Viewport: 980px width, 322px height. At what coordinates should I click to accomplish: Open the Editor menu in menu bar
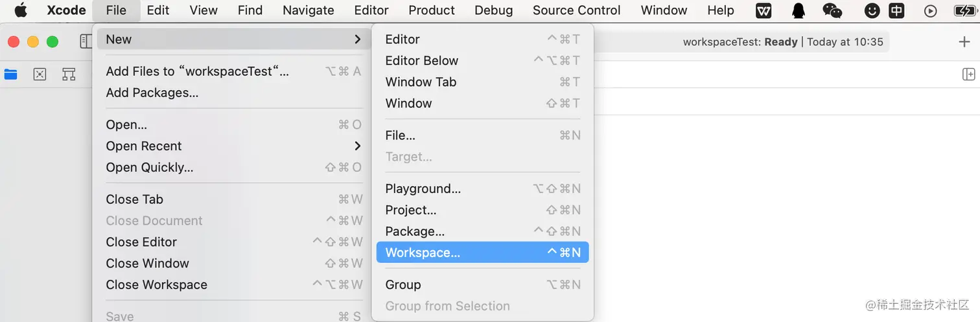(x=371, y=10)
